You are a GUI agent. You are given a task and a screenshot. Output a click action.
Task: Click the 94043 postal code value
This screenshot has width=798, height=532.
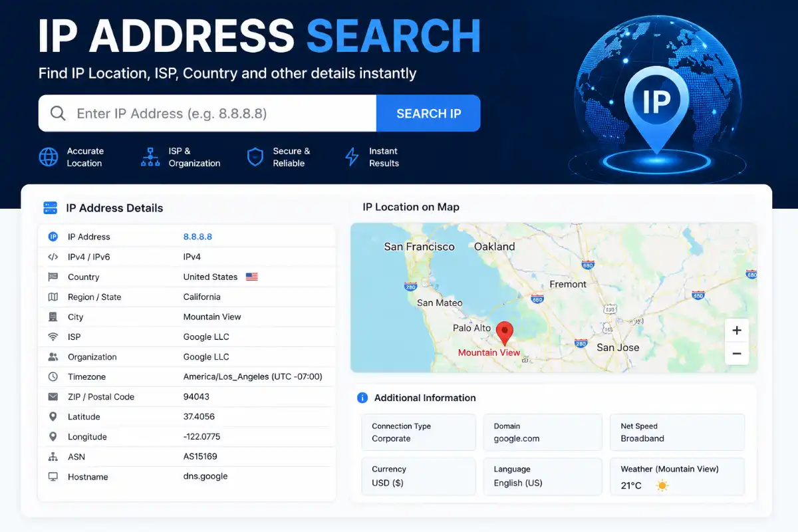(x=197, y=396)
